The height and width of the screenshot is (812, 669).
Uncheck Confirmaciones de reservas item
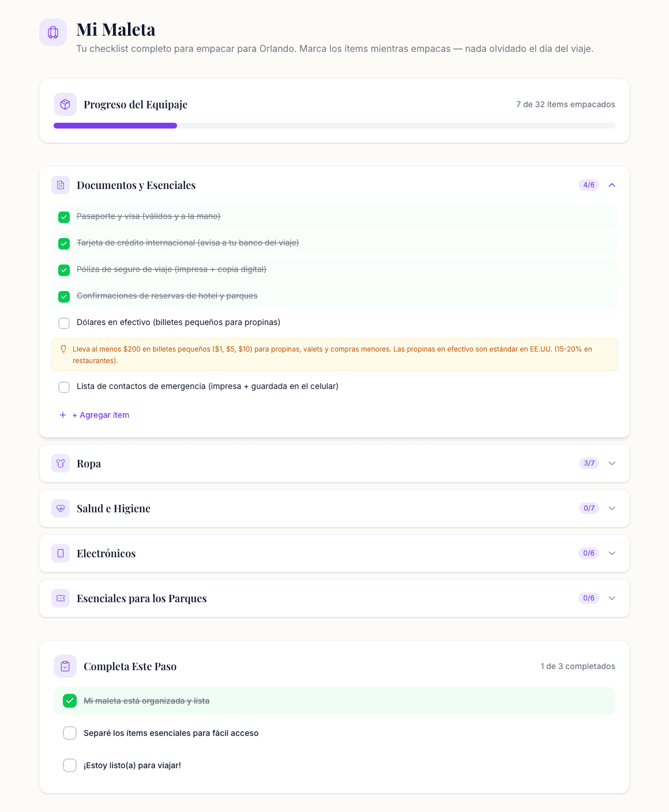click(64, 296)
